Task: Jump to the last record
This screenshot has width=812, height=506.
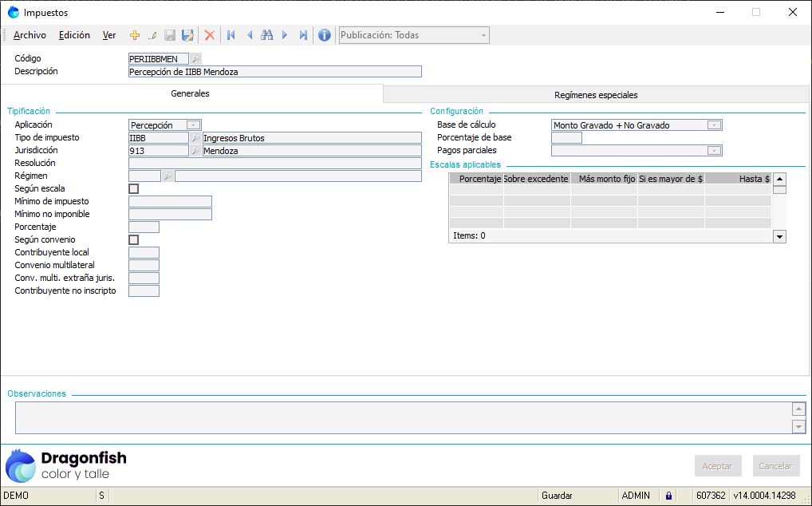Action: tap(303, 35)
